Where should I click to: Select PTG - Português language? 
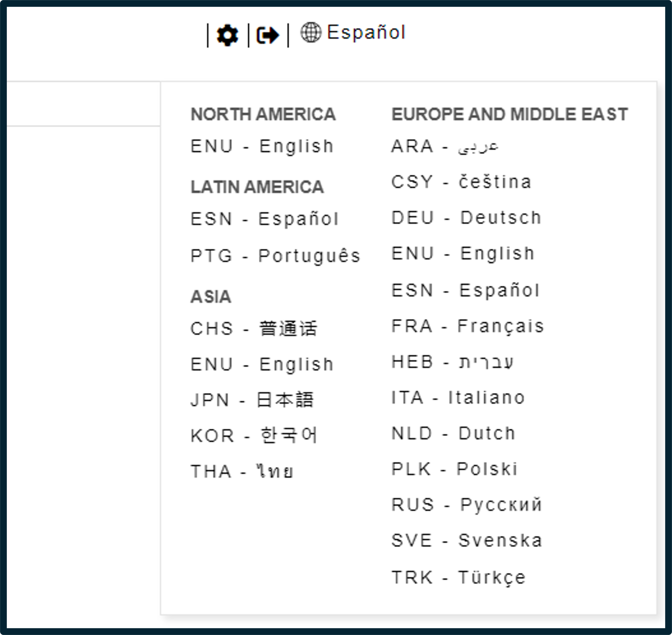(275, 256)
